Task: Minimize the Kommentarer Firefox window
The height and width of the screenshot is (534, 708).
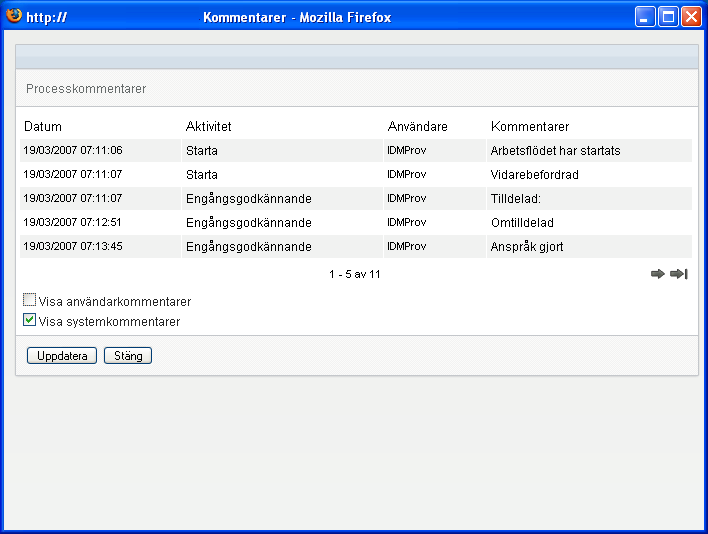Action: coord(646,17)
